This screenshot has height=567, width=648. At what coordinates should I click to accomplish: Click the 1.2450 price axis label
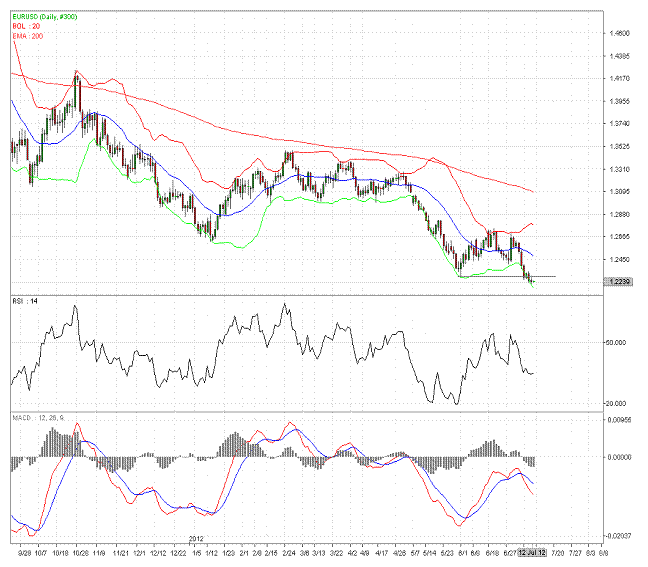pyautogui.click(x=619, y=259)
